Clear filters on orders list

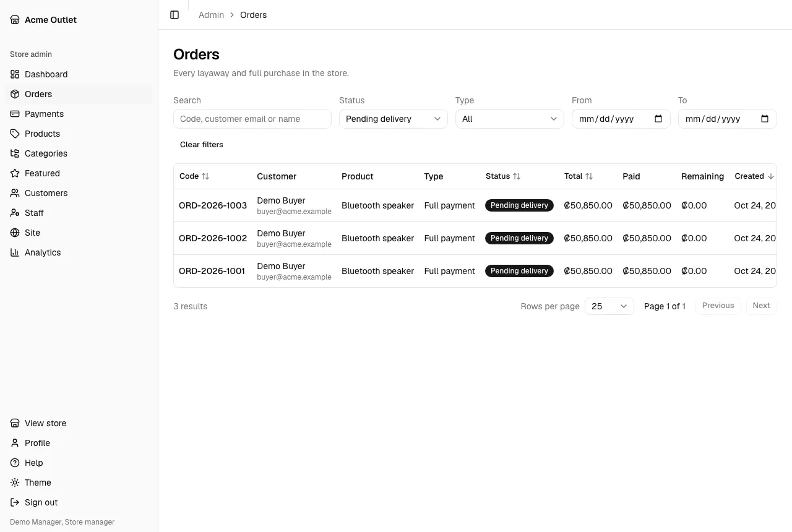pos(202,145)
